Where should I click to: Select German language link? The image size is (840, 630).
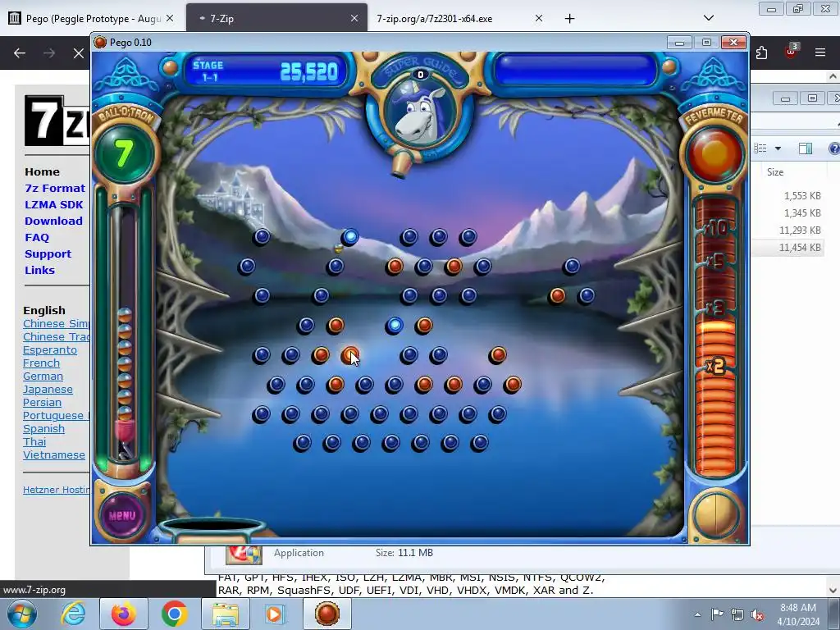point(43,376)
